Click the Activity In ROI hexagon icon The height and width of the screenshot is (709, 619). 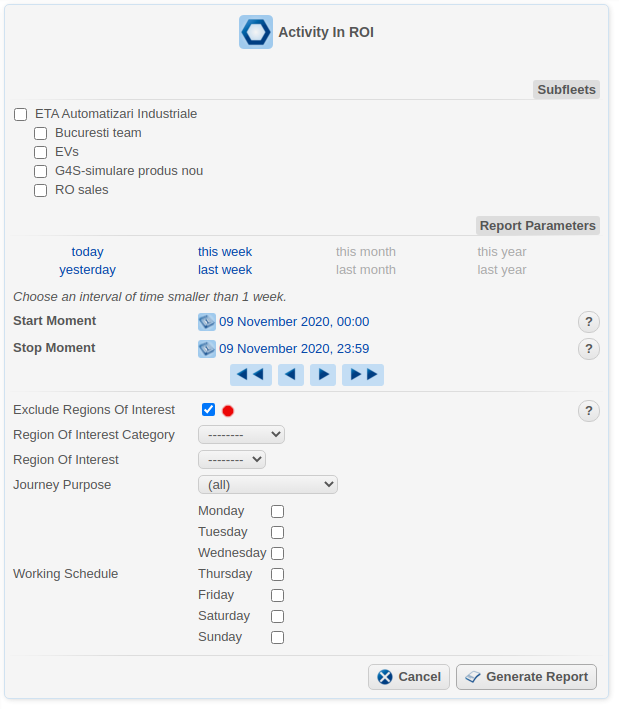(256, 32)
